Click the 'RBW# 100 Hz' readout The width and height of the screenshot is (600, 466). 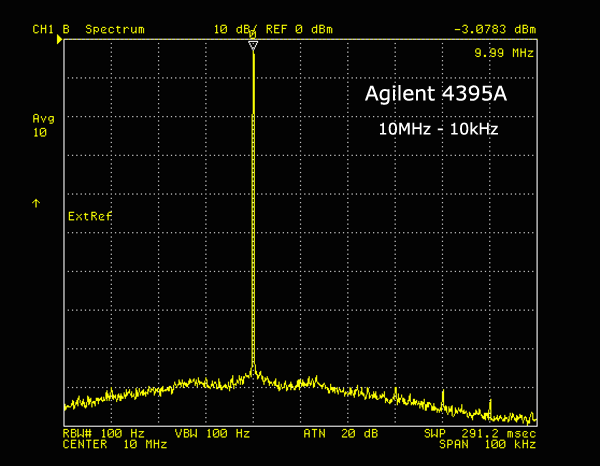tap(103, 433)
